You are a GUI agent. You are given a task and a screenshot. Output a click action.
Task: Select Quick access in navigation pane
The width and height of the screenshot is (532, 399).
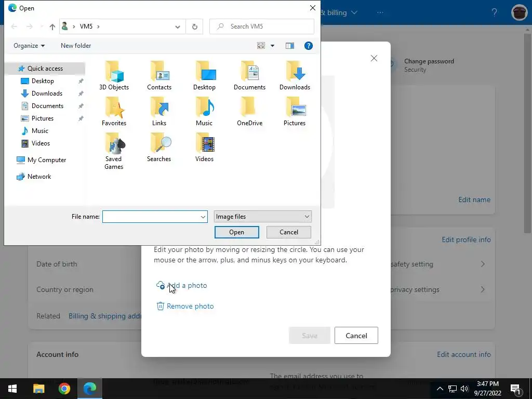pyautogui.click(x=45, y=69)
